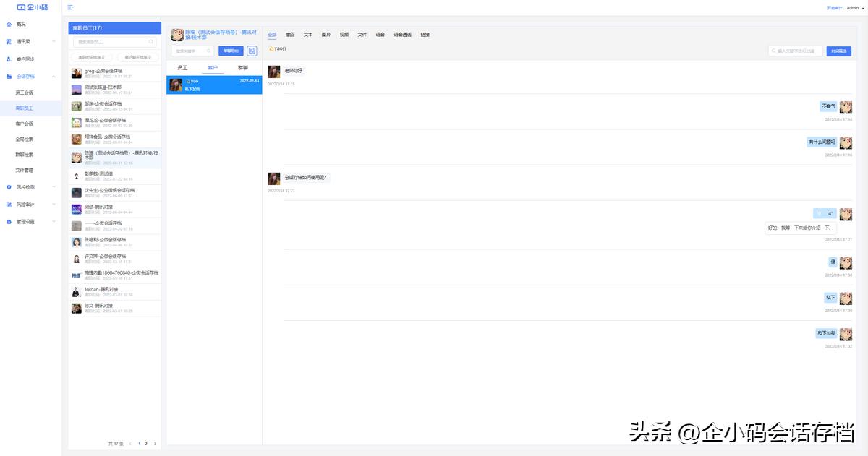Click the hamburger menu icon beside the logo
868x456 pixels.
click(69, 7)
